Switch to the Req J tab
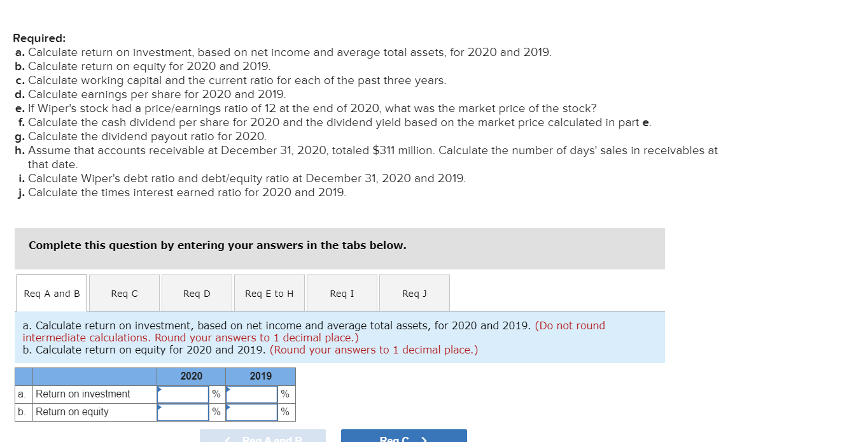Image resolution: width=868 pixels, height=442 pixels. coord(414,292)
